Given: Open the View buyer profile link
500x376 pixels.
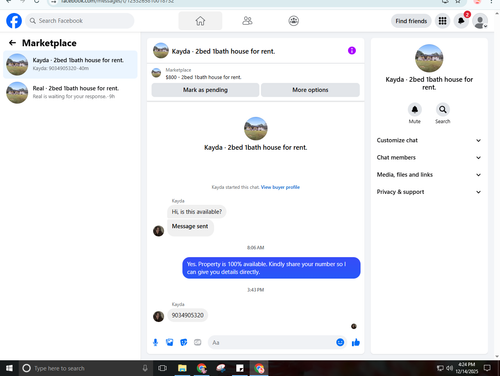Looking at the screenshot, I should 280,187.
